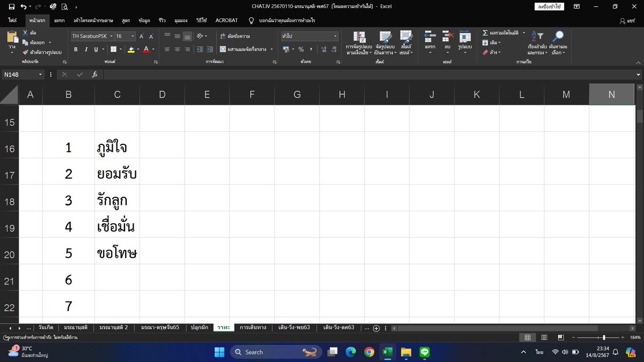Apply yellow fill color to cell
644x362 pixels.
coord(131,49)
